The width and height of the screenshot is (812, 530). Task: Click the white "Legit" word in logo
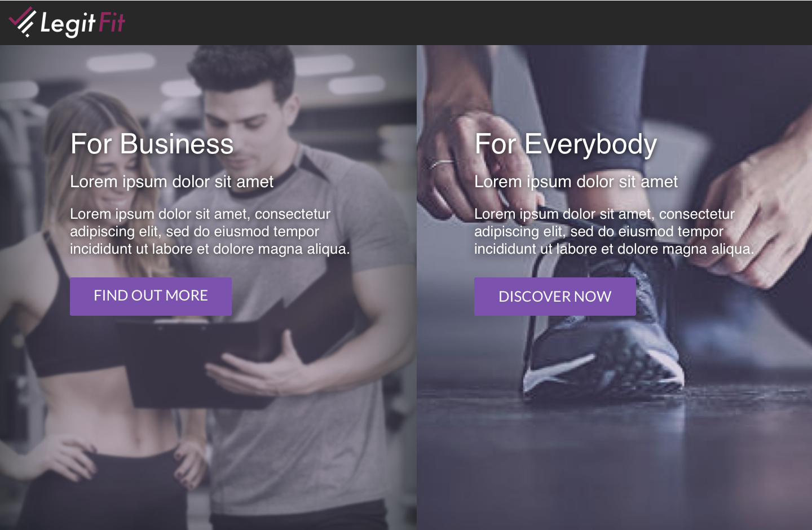point(68,24)
